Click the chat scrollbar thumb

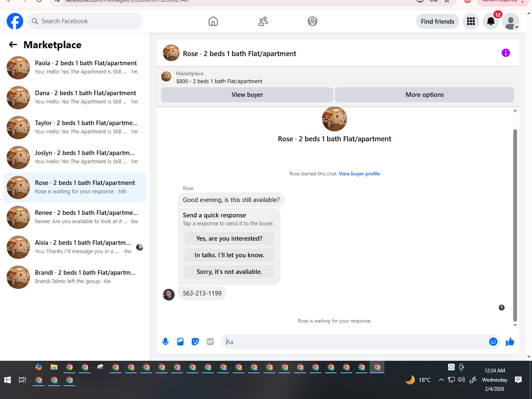pyautogui.click(x=515, y=226)
